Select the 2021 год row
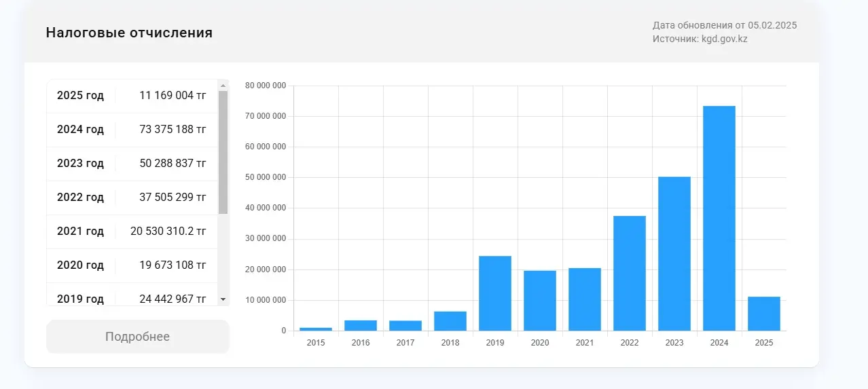The image size is (868, 389). [132, 231]
